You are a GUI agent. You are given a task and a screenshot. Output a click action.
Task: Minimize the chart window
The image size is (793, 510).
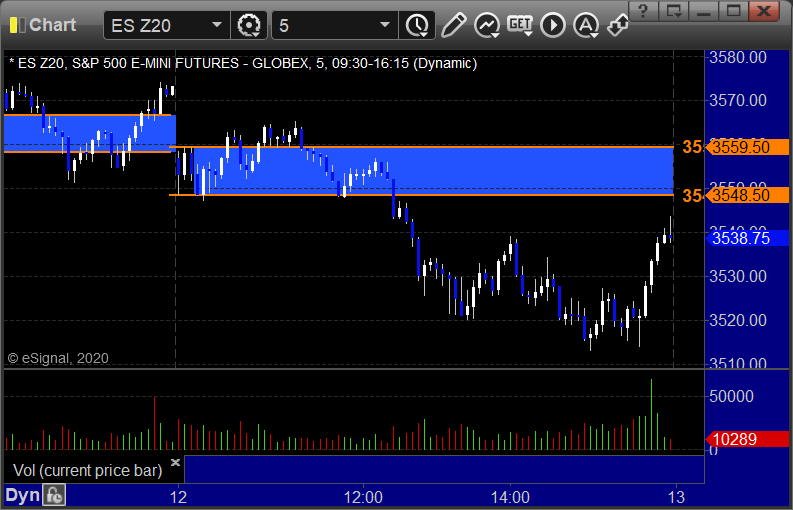click(x=703, y=11)
